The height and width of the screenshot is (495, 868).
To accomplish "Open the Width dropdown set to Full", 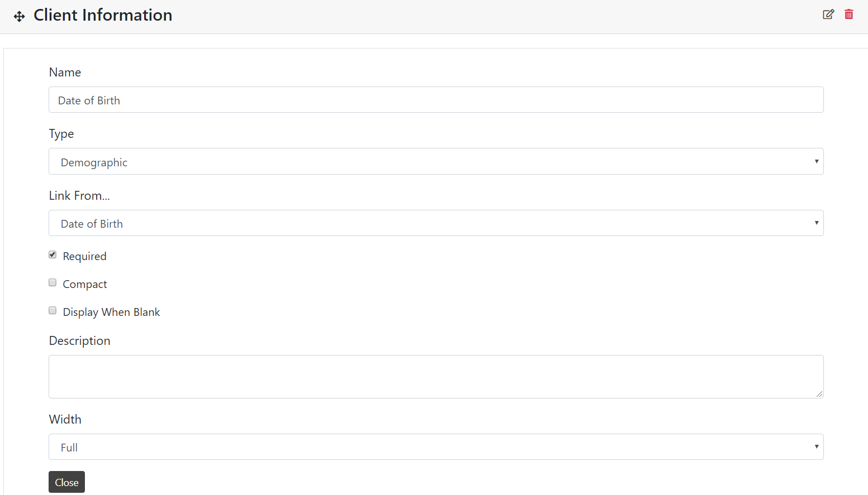I will (436, 447).
